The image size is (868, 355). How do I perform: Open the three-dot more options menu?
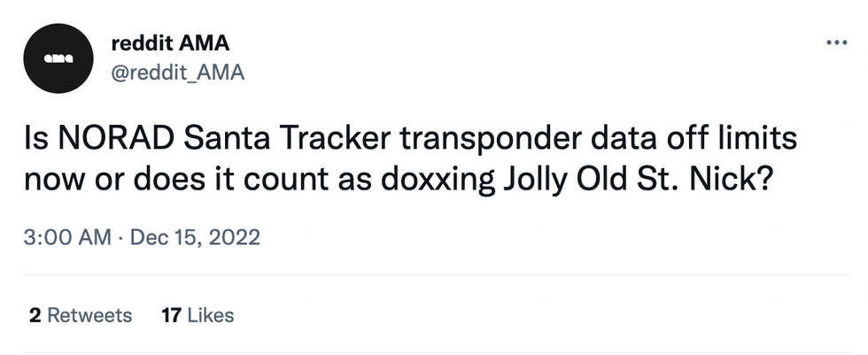coord(834,42)
